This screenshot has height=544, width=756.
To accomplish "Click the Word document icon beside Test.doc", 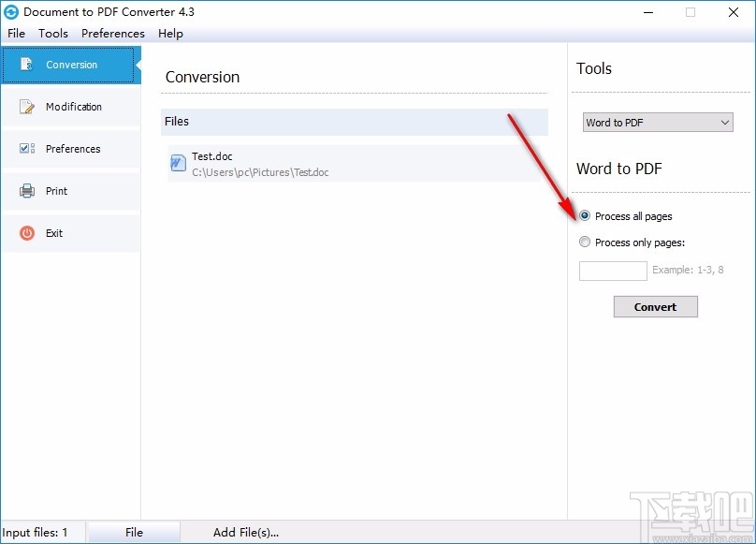I will 177,163.
